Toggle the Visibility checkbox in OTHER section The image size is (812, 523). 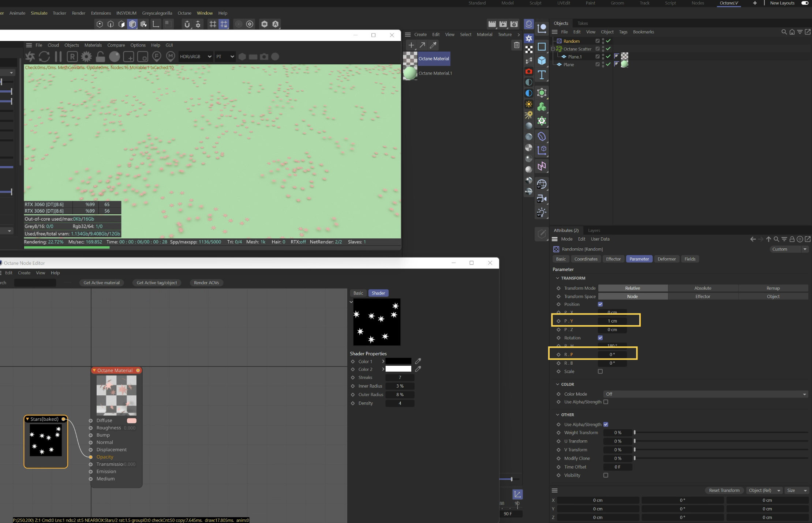[606, 475]
